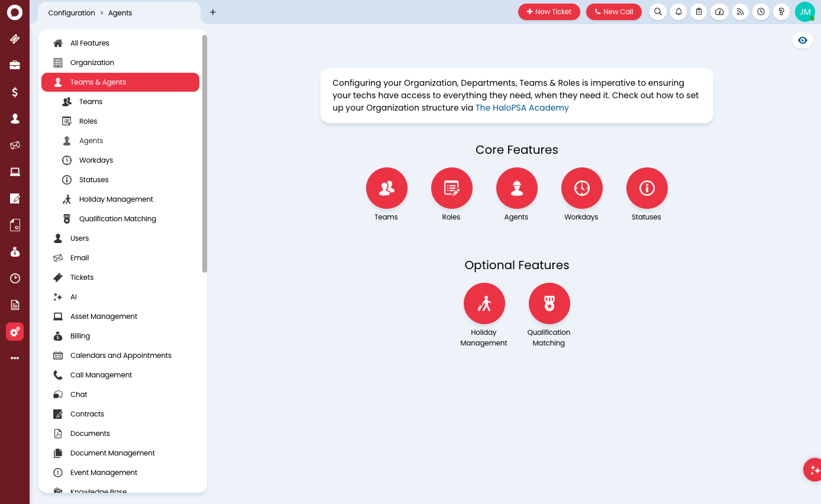Open Agents submenu item
The width and height of the screenshot is (821, 504).
tap(120, 141)
